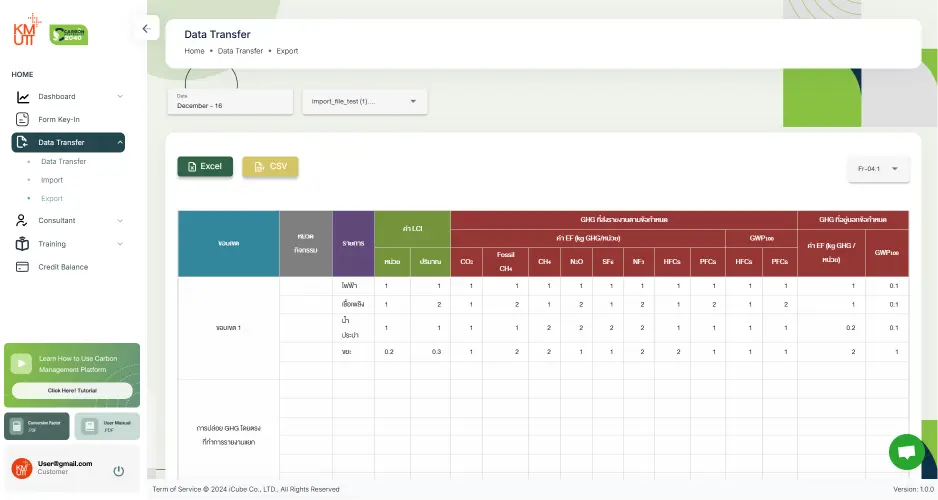Export table as CSV

point(270,167)
